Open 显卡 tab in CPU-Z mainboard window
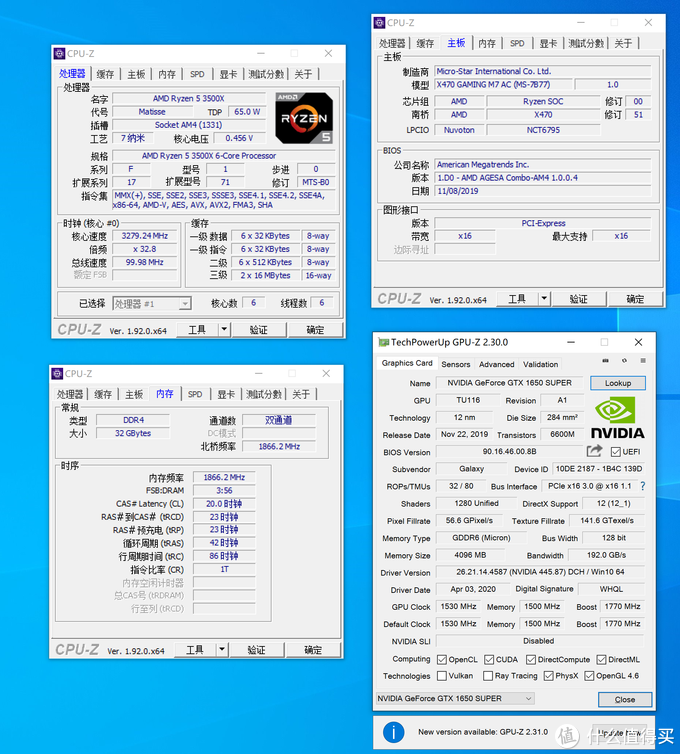This screenshot has width=680, height=754. point(548,43)
